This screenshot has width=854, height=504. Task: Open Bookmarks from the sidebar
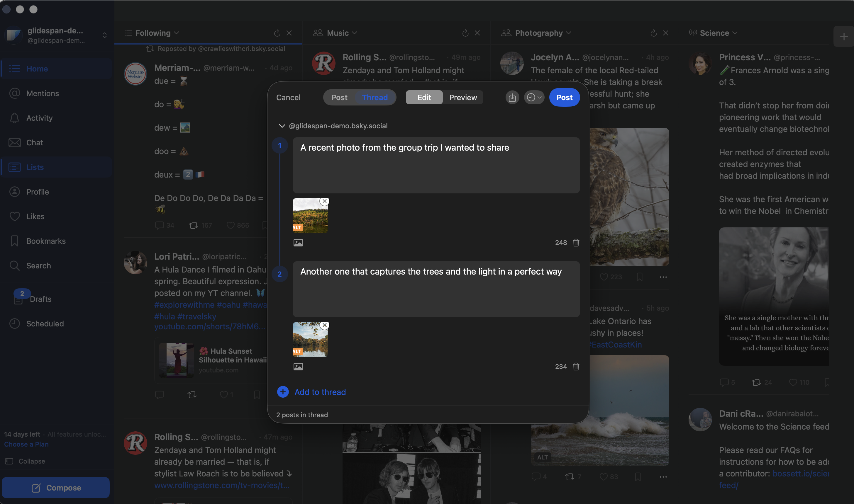[x=45, y=241]
